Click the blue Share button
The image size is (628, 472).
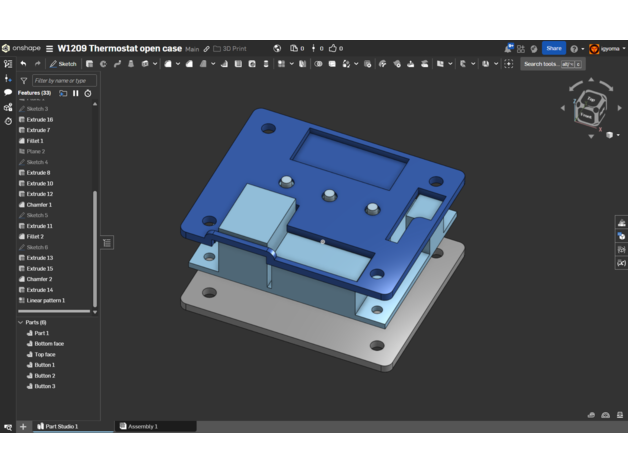pos(553,48)
